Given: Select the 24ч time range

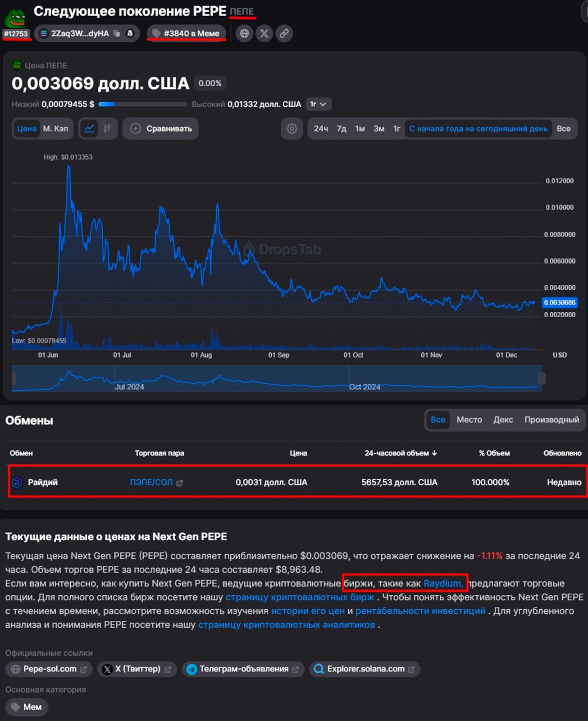Looking at the screenshot, I should point(321,128).
